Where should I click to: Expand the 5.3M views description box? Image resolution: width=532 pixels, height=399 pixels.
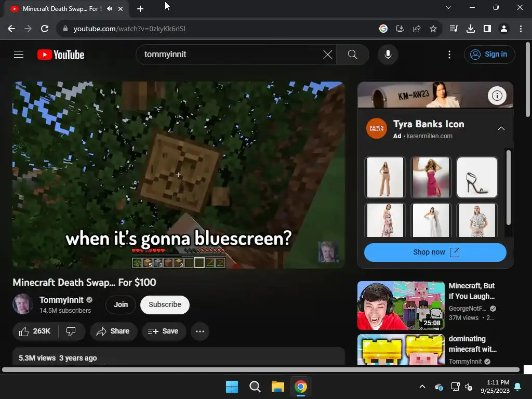coord(179,356)
